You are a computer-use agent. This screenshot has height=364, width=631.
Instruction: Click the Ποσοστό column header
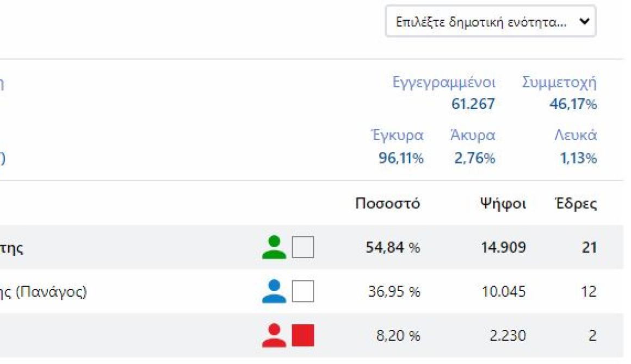[387, 204]
